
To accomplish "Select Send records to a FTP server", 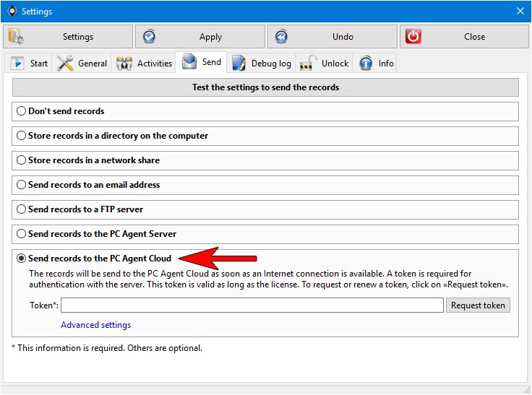I will pos(22,209).
